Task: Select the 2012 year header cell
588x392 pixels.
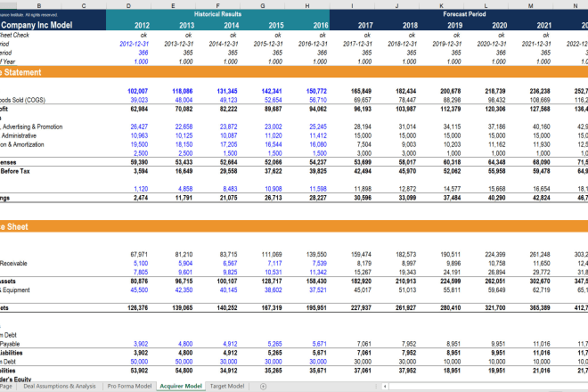Action: (x=142, y=26)
